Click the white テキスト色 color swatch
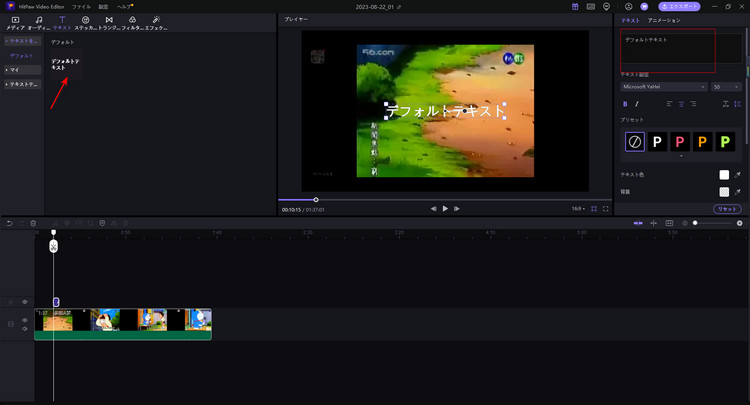Viewport: 750px width, 405px height. tap(724, 174)
